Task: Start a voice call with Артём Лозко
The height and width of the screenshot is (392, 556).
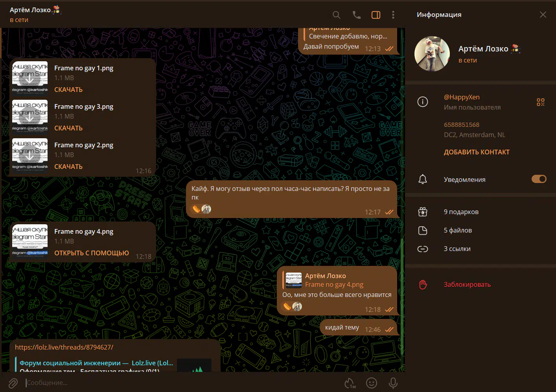Action: [357, 15]
